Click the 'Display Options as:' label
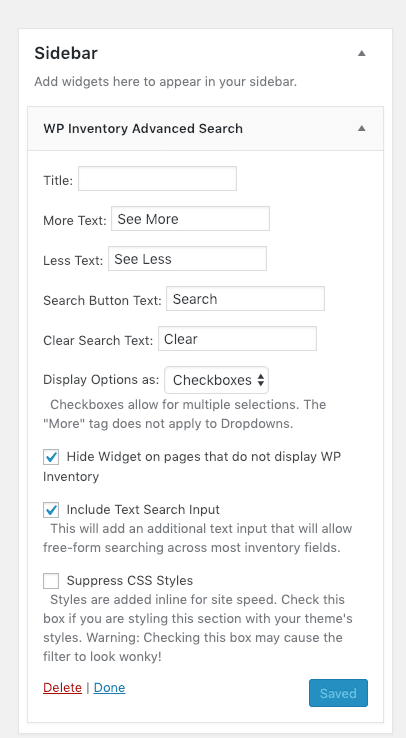Viewport: 406px width, 738px height. pos(101,380)
